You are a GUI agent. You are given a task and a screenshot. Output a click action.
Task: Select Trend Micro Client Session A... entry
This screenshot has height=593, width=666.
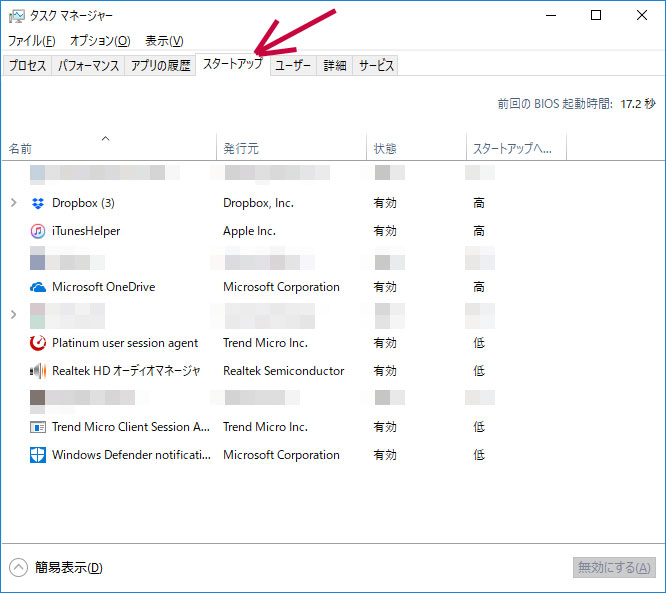(131, 427)
